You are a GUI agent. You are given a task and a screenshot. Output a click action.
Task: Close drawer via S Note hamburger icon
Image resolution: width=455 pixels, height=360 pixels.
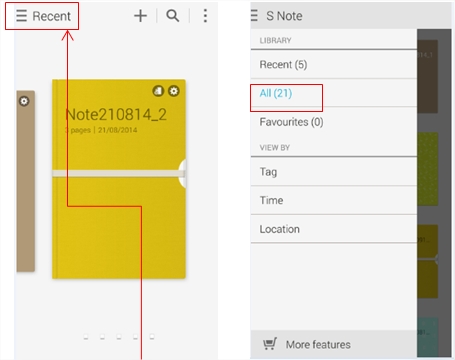pos(254,16)
